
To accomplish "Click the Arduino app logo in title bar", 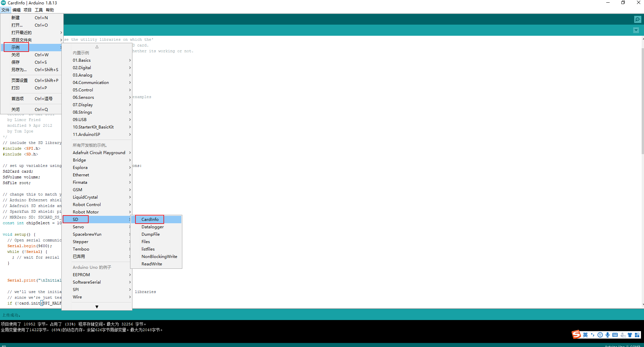I will (3, 3).
